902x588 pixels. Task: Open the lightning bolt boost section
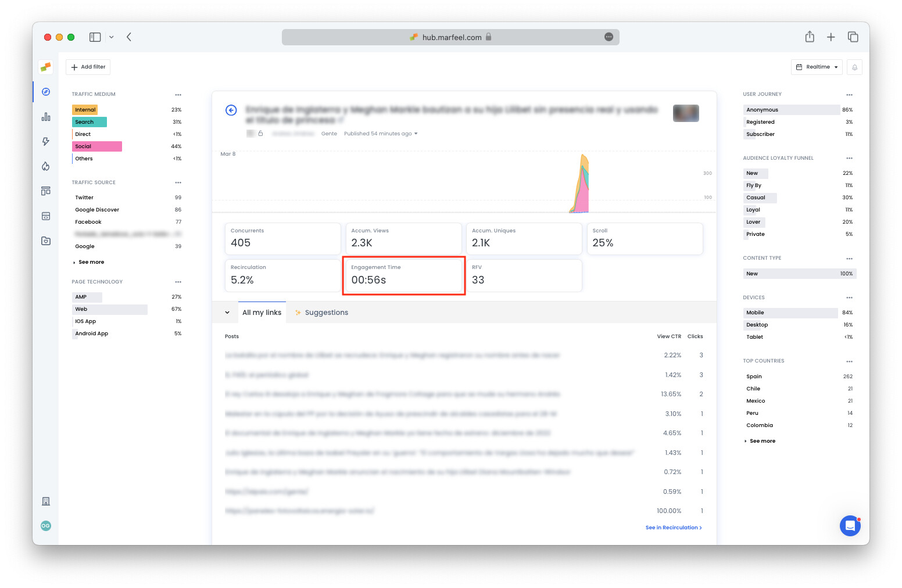(x=45, y=141)
